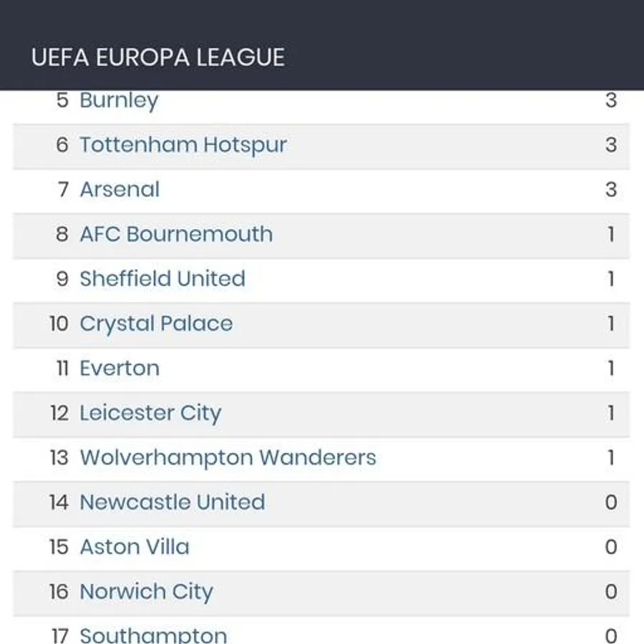Click the points value in Leicester City's row

tap(610, 413)
